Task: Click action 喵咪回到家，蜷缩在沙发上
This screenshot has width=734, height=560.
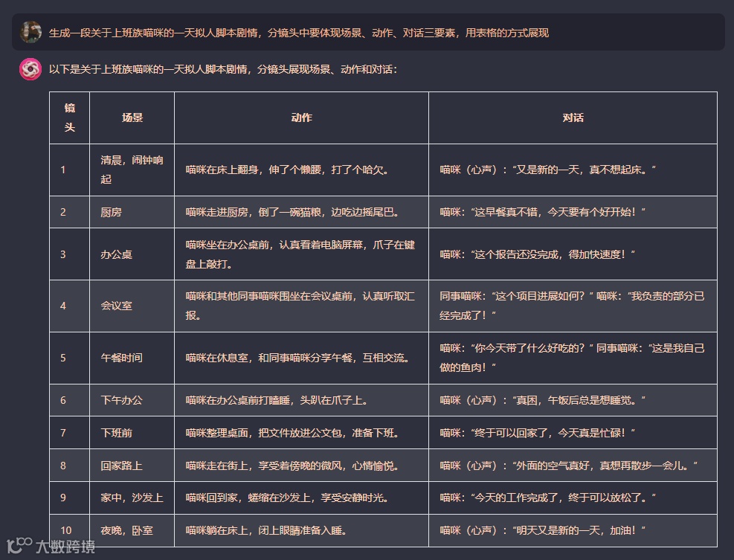Action: pyautogui.click(x=301, y=498)
